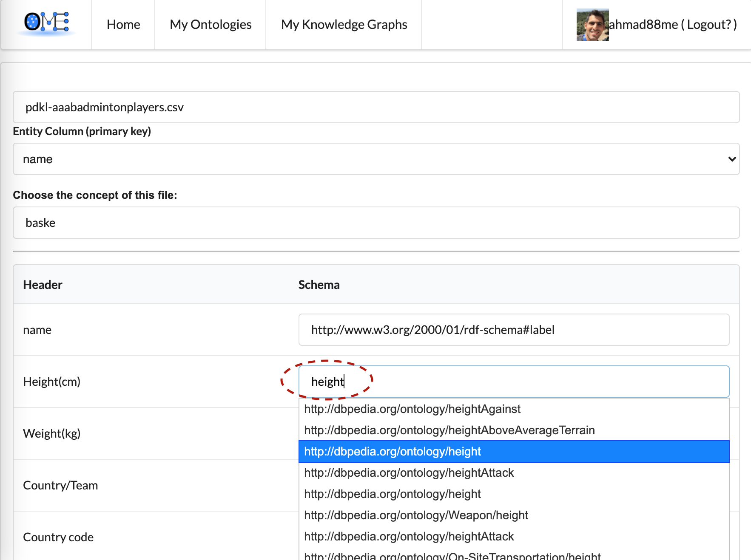Pick the unhighlighted ontology/height above Weapon/height
The width and height of the screenshot is (751, 560).
click(x=392, y=494)
